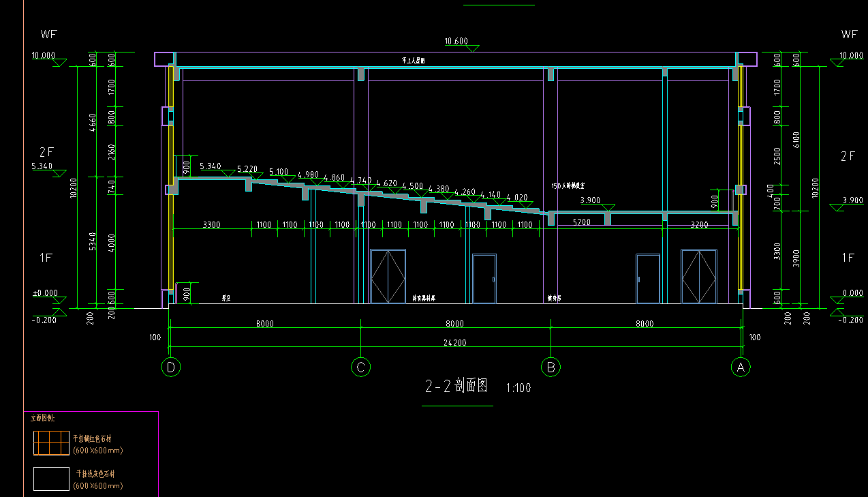868x497 pixels.
Task: Select the 1:100 scale text
Action: 518,389
